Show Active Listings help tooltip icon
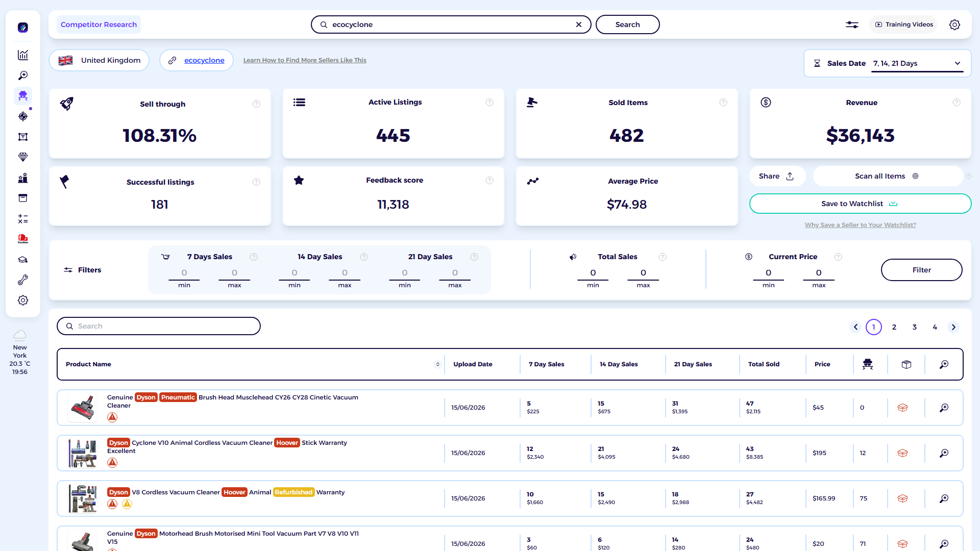 click(x=489, y=103)
